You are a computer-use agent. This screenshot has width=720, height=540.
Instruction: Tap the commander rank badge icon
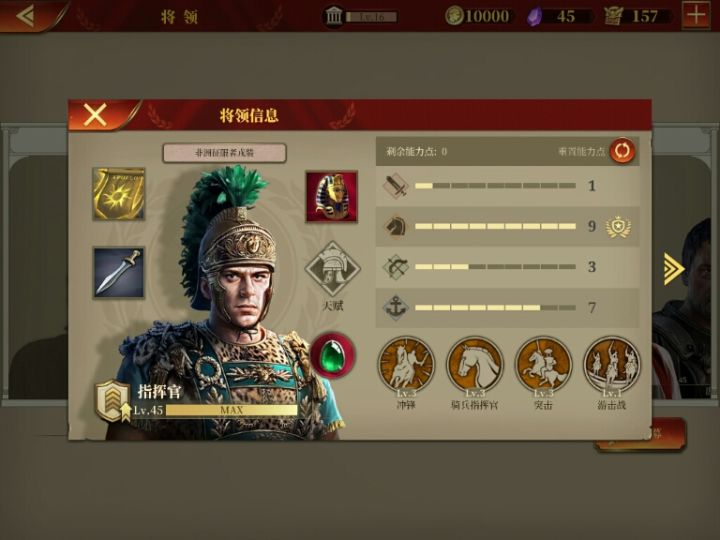tap(111, 400)
